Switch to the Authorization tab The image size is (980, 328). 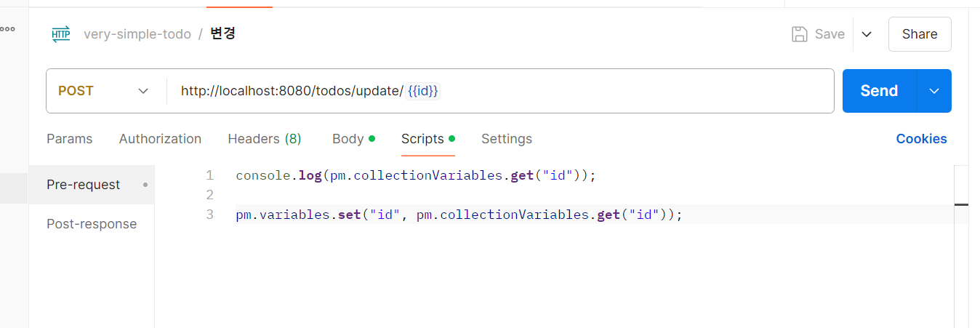coord(160,139)
